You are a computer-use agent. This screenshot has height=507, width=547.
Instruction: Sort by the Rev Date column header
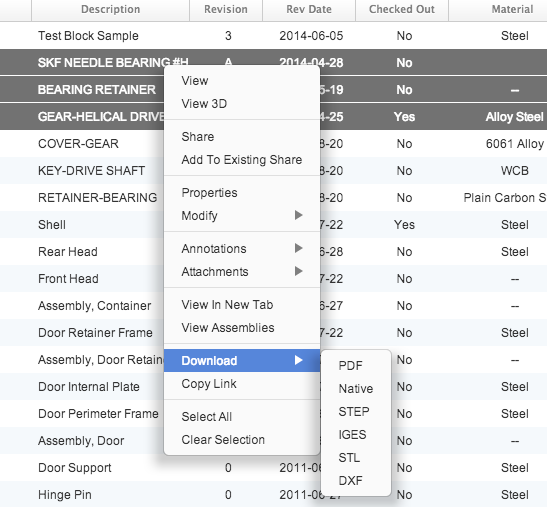(309, 9)
